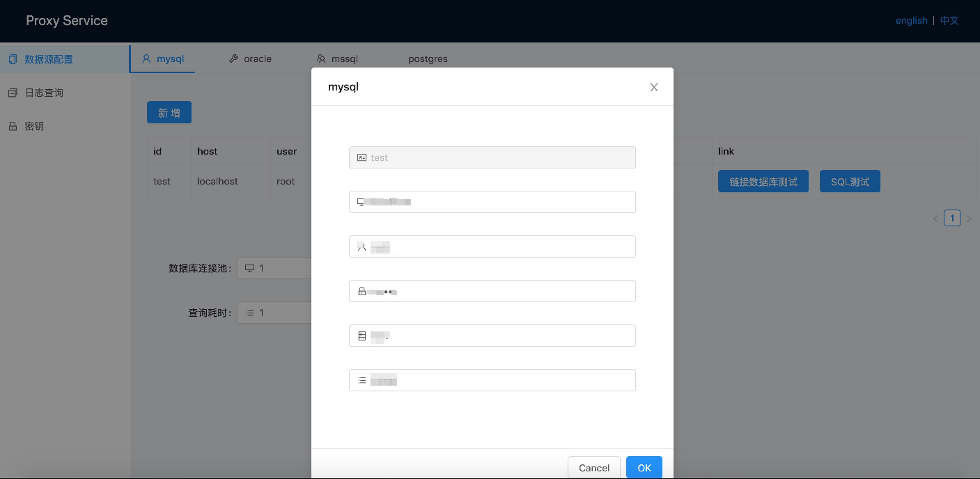Click the wrench icon on oracle tab
Screen dimensions: 980x479
click(233, 58)
